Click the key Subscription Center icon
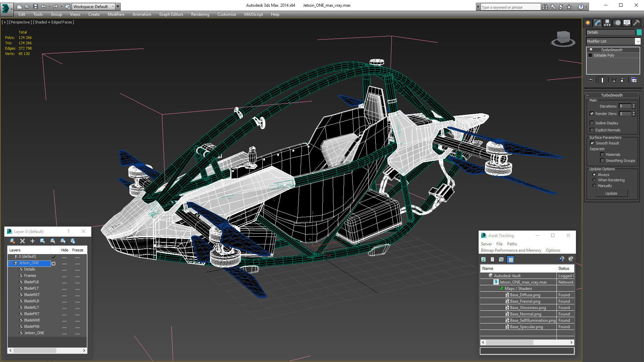Screen dimensions: 644x362 [x=553, y=7]
